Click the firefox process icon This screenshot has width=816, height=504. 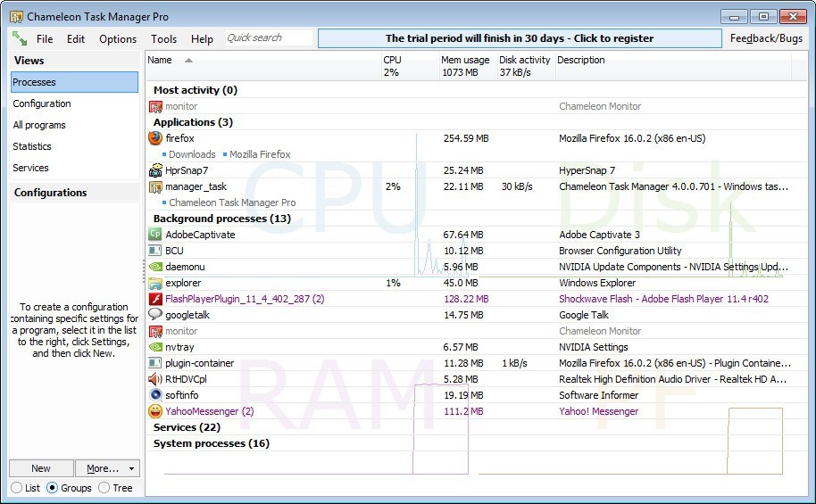coord(155,138)
